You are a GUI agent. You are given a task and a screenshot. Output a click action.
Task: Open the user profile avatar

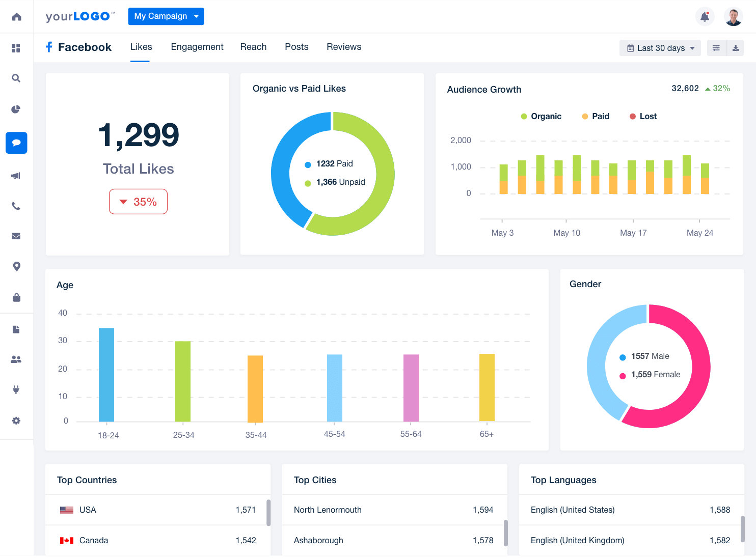pos(734,17)
